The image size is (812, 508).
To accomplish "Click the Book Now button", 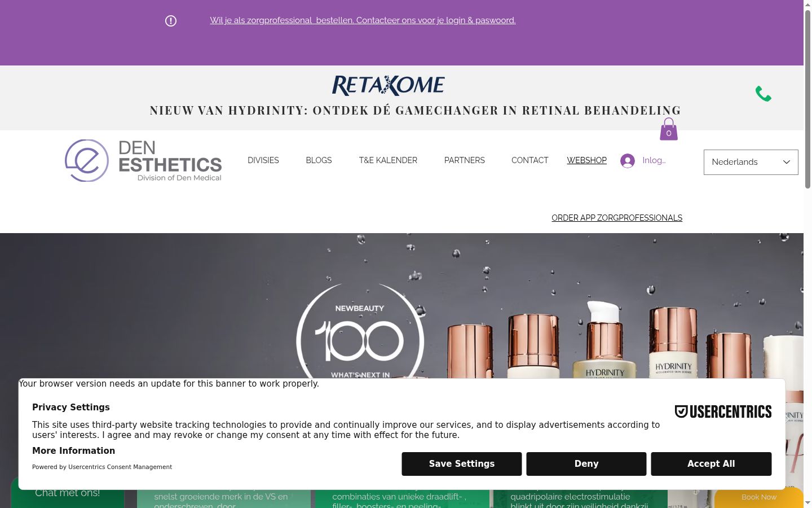I will point(759,497).
